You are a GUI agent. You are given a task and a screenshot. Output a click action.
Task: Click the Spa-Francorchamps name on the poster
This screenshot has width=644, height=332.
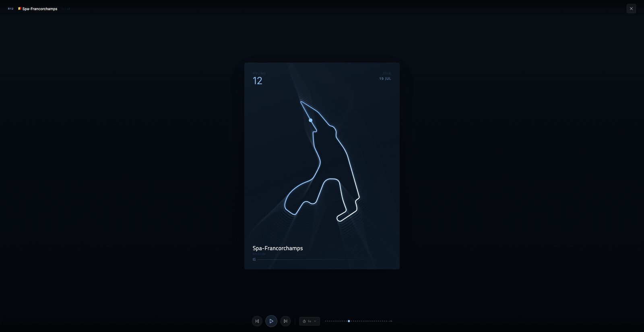pyautogui.click(x=278, y=248)
